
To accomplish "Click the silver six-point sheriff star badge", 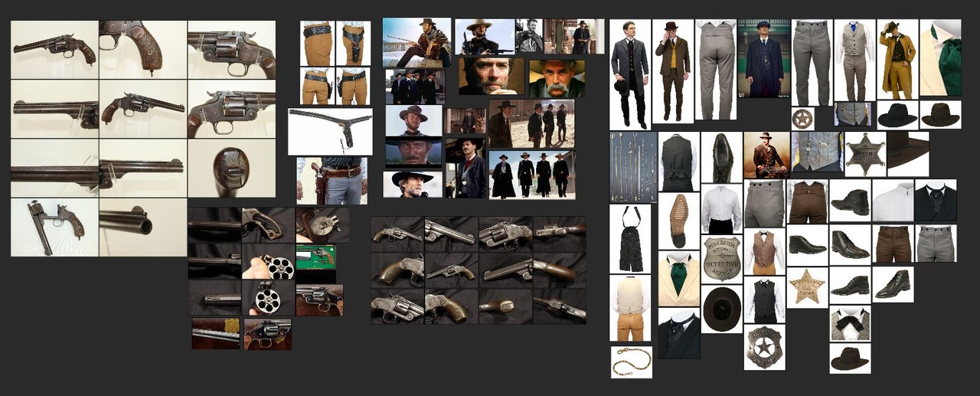I will [866, 153].
